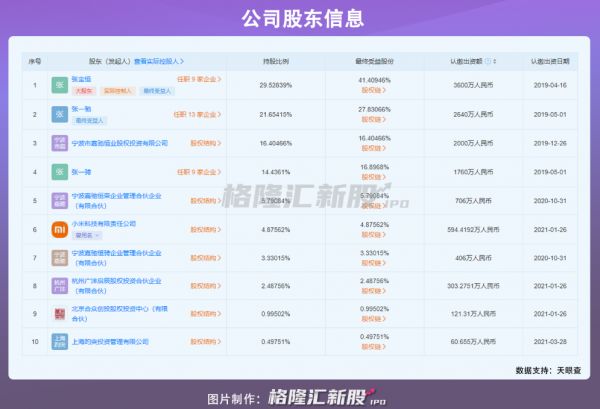
Task: Click the Xiaomi logo icon in row 6
Action: click(x=60, y=229)
